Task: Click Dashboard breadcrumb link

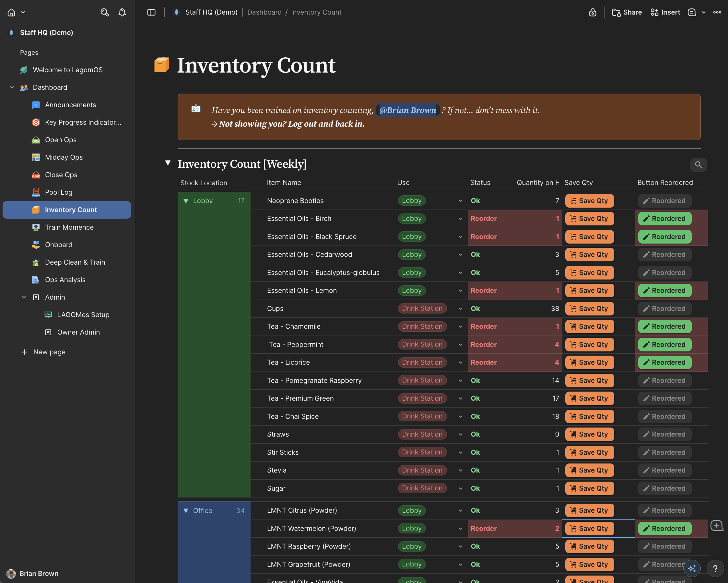Action: coord(264,13)
